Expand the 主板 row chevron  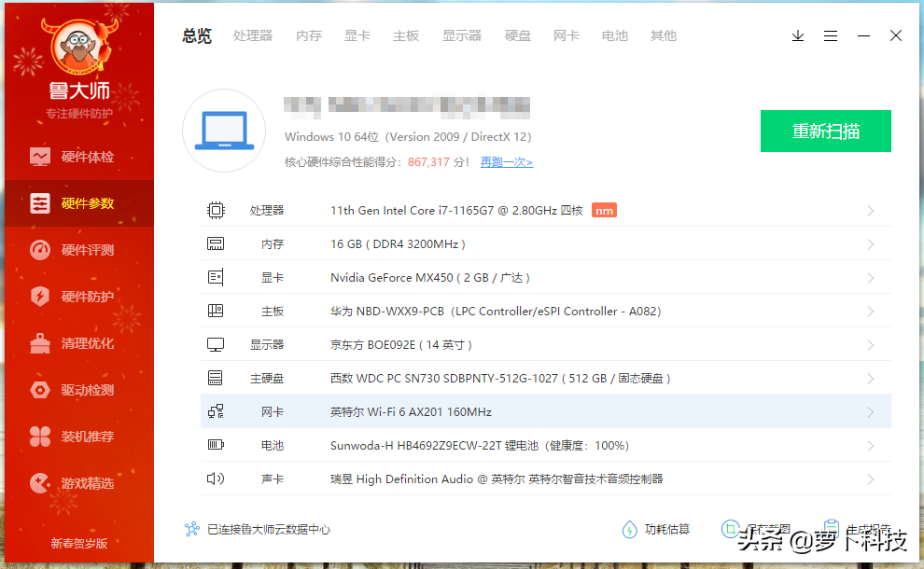click(x=871, y=312)
